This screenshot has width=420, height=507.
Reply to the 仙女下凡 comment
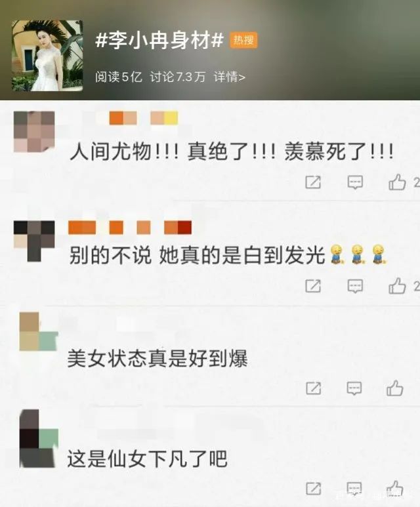(354, 488)
